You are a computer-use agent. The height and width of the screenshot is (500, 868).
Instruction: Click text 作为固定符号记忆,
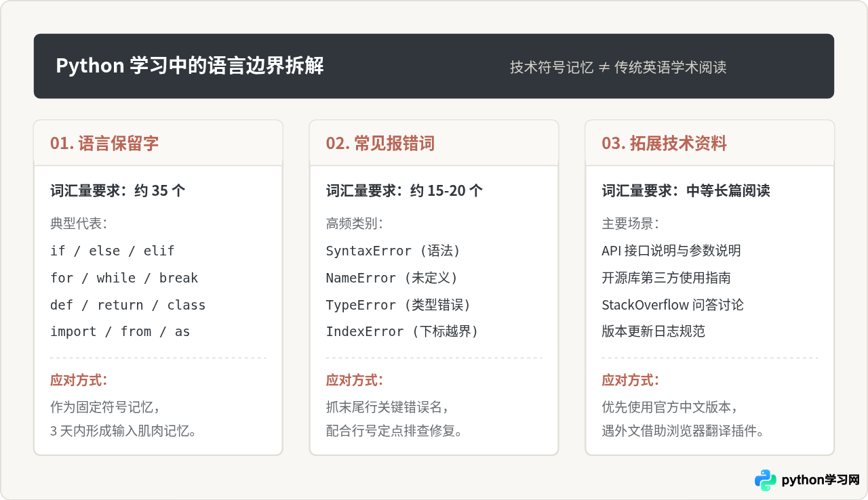click(x=105, y=407)
